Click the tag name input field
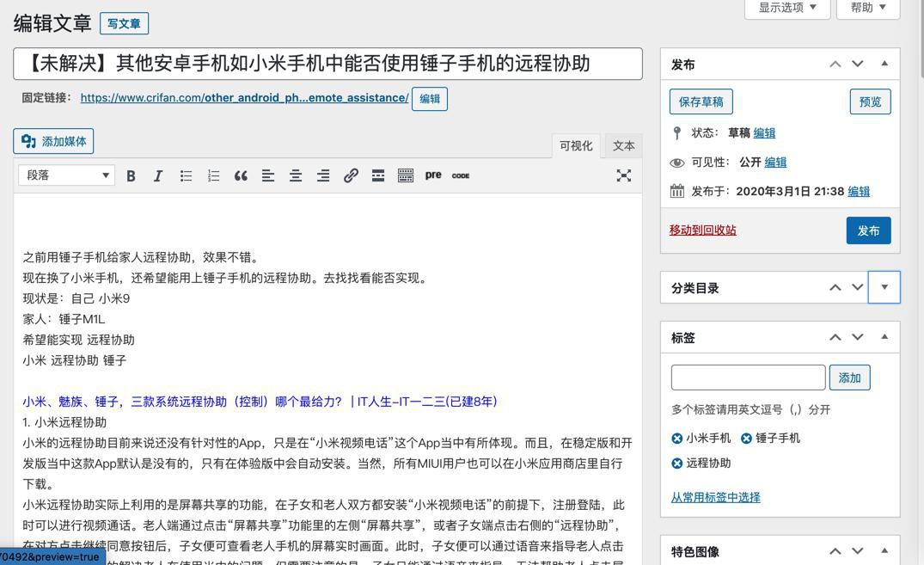 pyautogui.click(x=749, y=378)
